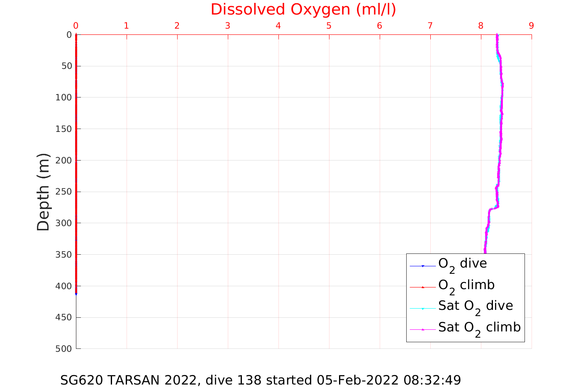Viewport: 588px width, 392px height.
Task: Click the 'Depth (m)' y-axis label
Action: (43, 192)
